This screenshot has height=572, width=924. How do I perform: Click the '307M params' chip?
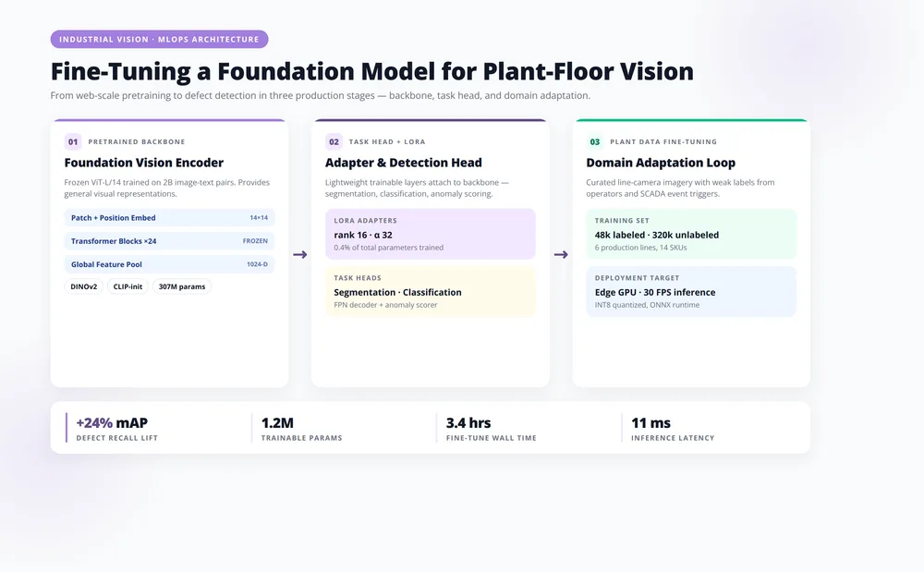tap(182, 286)
